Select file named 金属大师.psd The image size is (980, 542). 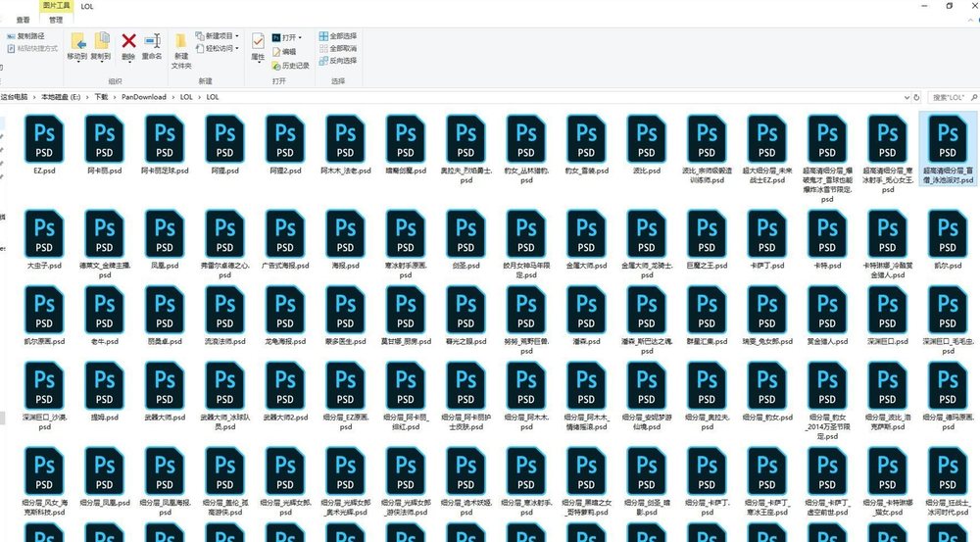click(x=586, y=266)
